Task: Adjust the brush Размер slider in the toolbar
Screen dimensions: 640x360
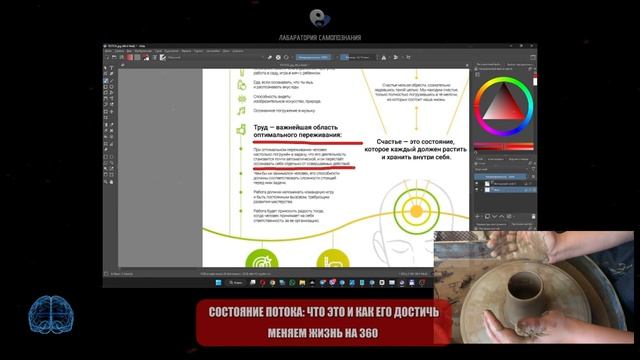Action: 358,57
